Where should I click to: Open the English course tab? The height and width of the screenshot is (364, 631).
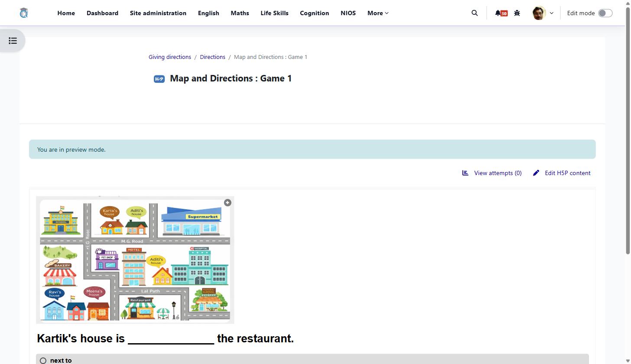point(208,13)
